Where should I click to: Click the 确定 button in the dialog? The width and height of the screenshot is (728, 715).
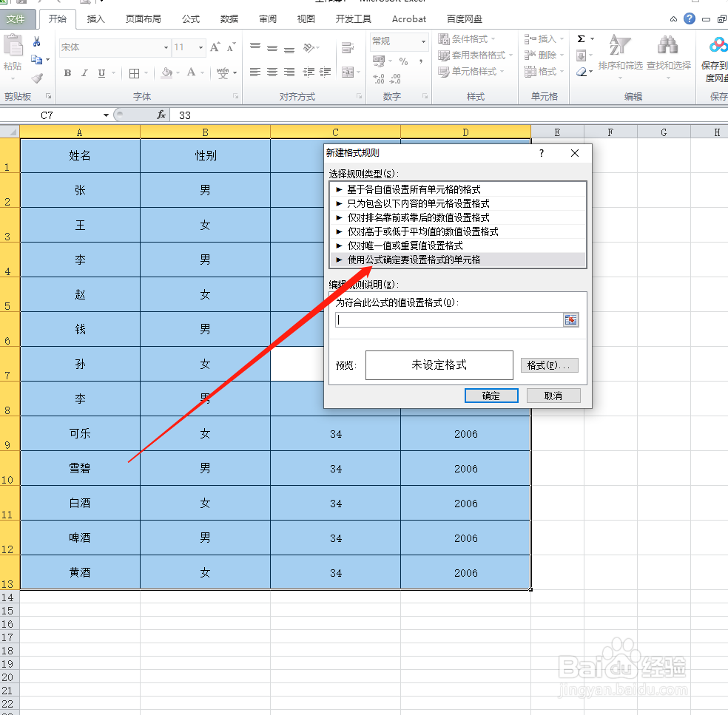coord(491,395)
